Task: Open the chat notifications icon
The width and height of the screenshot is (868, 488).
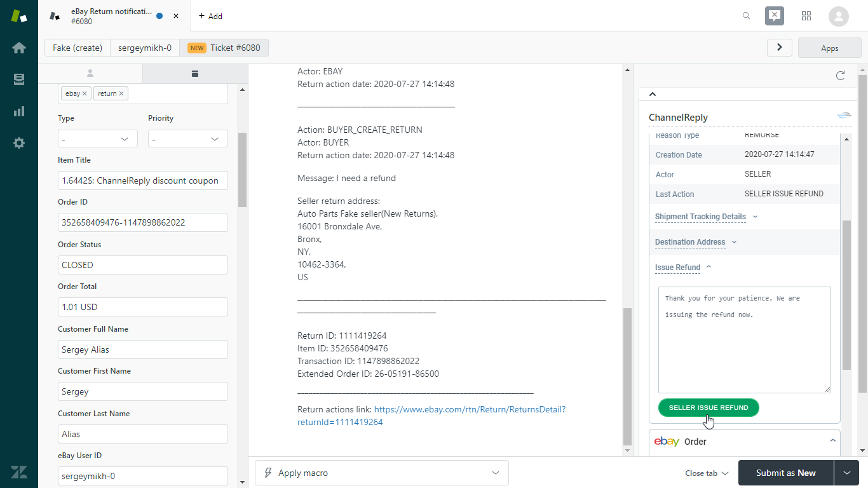Action: point(775,16)
